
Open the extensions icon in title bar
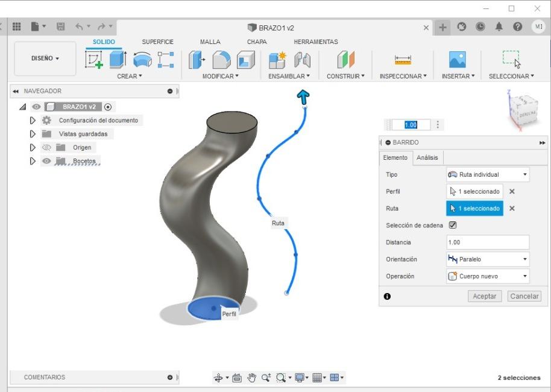pos(462,27)
